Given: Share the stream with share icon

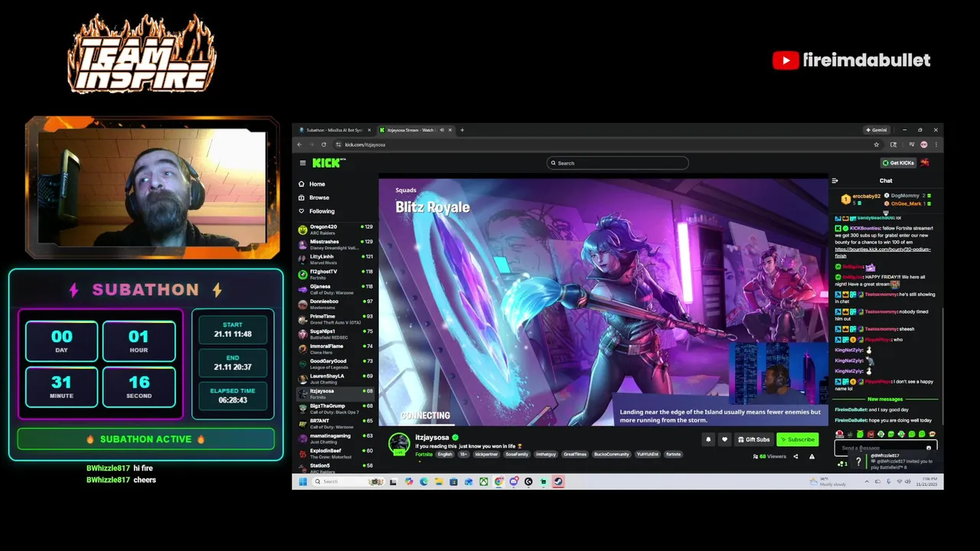Looking at the screenshot, I should (x=795, y=457).
